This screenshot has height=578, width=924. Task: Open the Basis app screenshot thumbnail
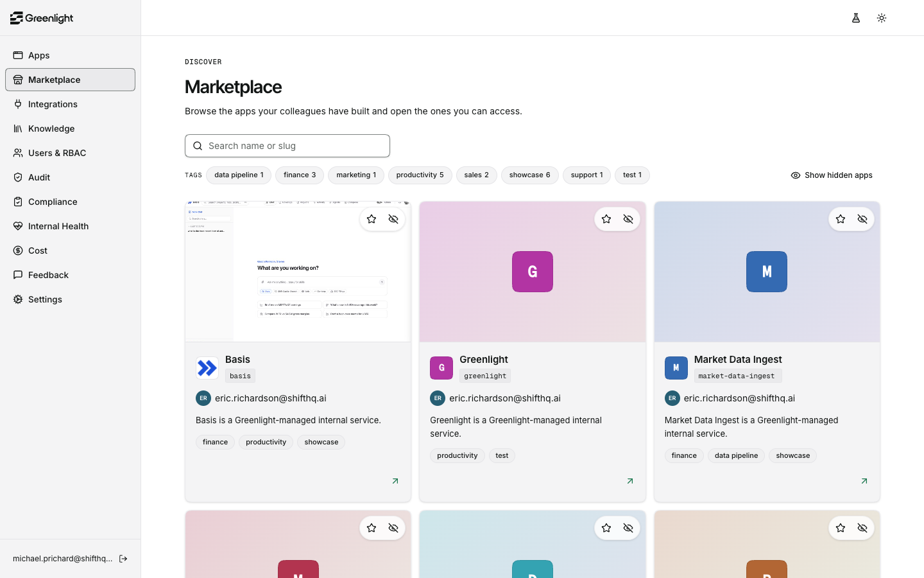tap(298, 272)
